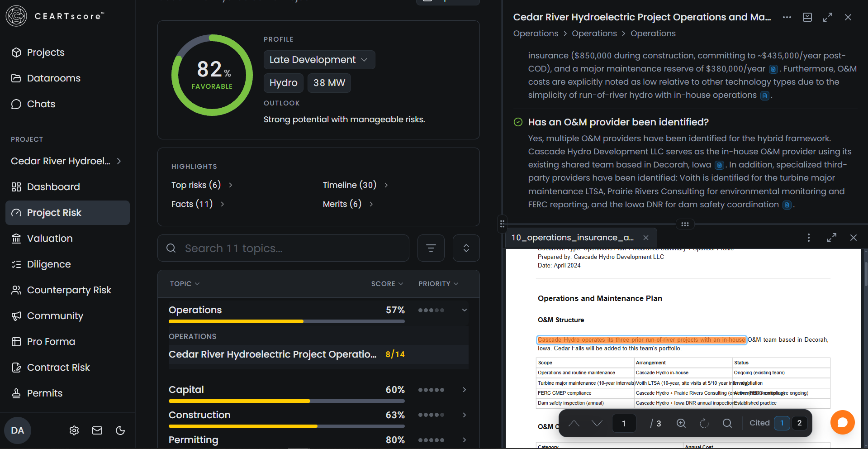Toggle dark mode moon icon

[120, 430]
